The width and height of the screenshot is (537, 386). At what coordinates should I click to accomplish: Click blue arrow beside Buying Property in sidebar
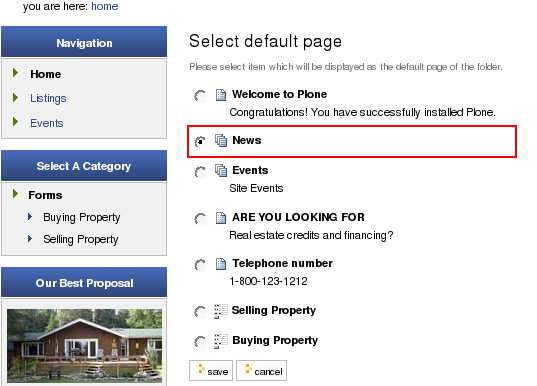(30, 216)
